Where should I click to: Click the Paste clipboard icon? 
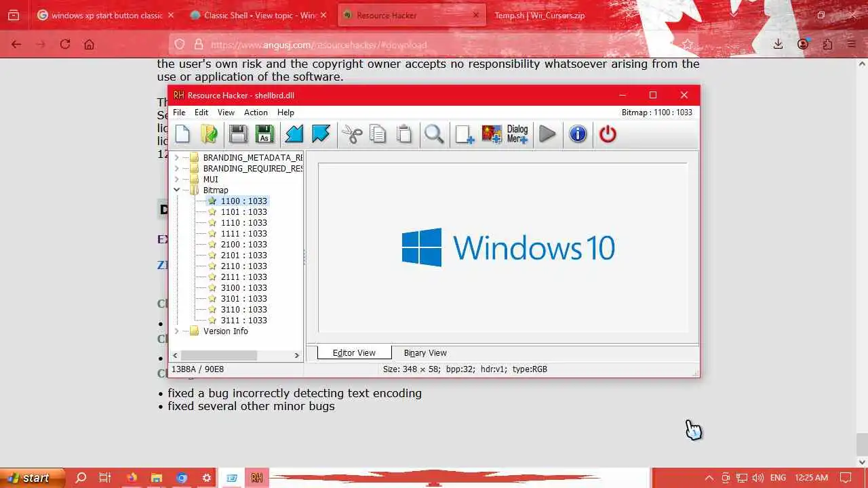point(404,134)
